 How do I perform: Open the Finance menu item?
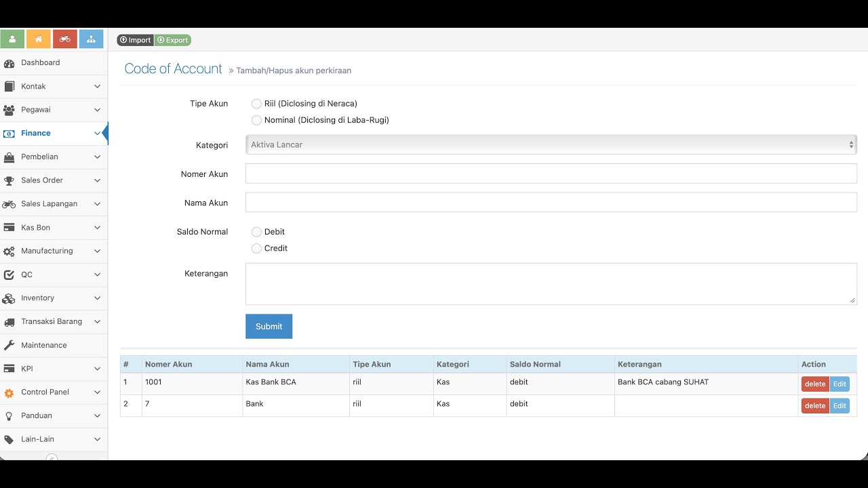(53, 134)
